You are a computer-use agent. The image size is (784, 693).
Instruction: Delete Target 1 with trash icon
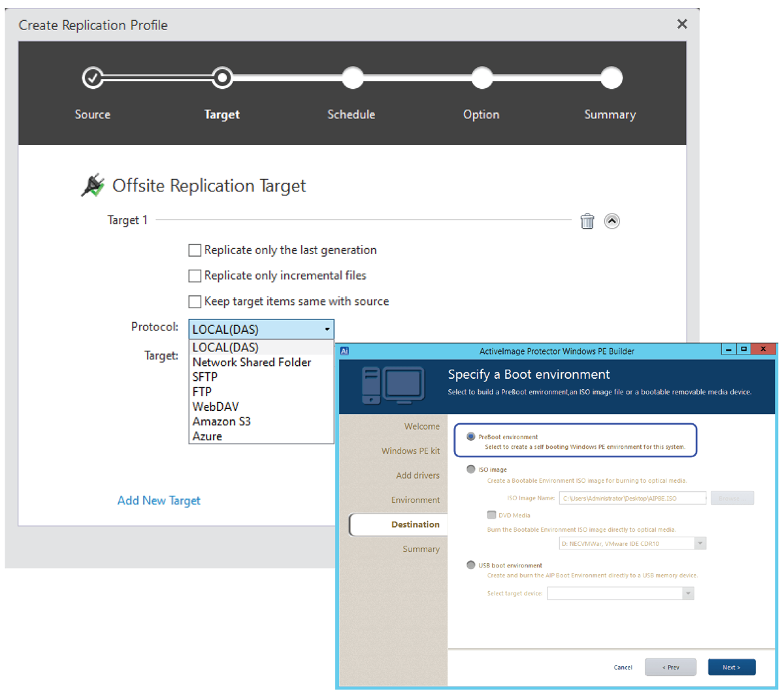click(x=587, y=221)
